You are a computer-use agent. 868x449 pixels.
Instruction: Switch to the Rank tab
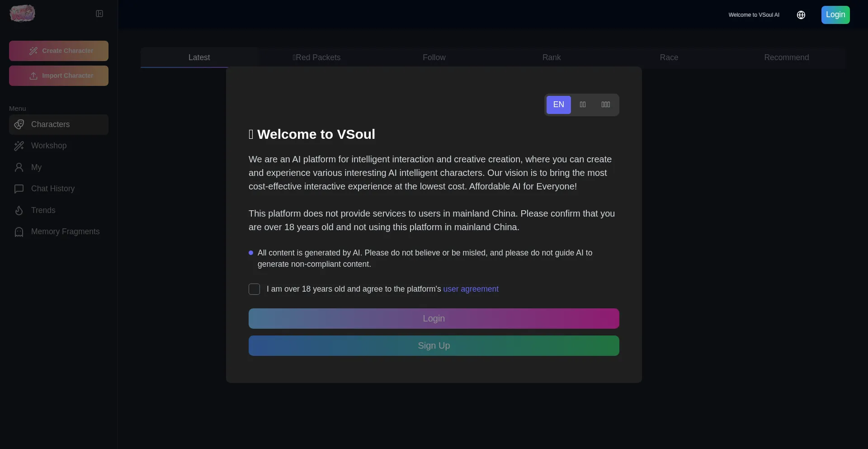[x=552, y=57]
